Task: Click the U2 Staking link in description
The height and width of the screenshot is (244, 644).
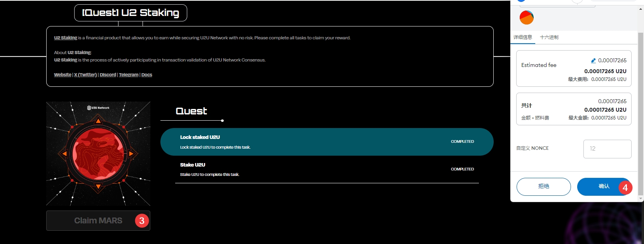Action: (65, 38)
